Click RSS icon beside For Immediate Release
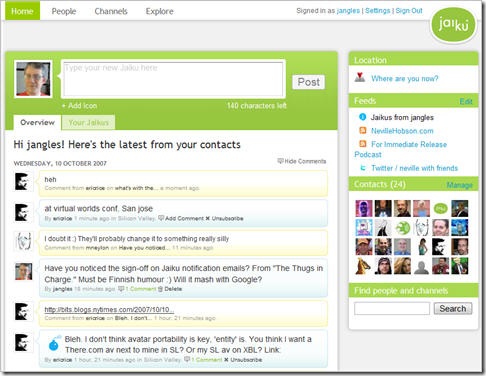The height and width of the screenshot is (376, 486). 363,144
